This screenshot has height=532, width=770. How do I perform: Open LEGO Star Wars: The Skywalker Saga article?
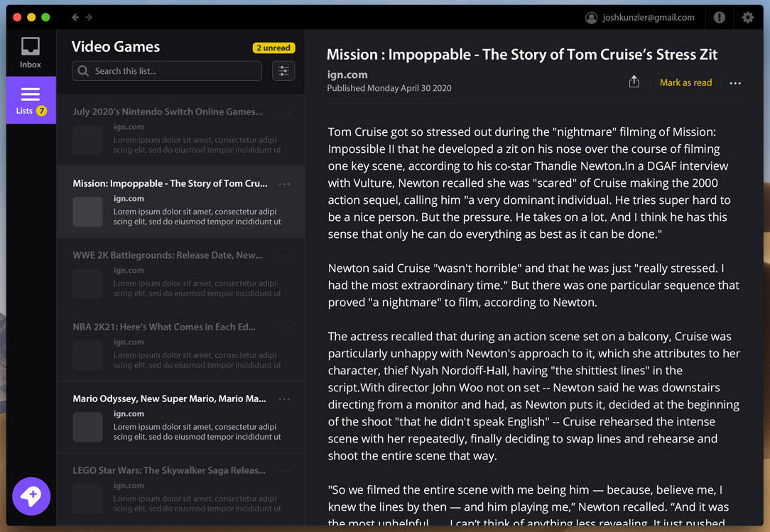[169, 470]
